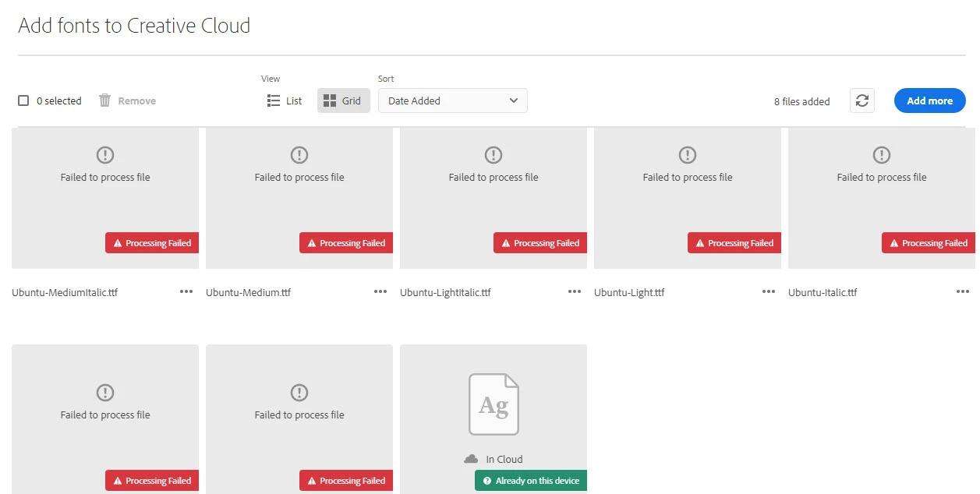
Task: Click the Ubuntu-Italic.ttf file name
Action: point(823,293)
